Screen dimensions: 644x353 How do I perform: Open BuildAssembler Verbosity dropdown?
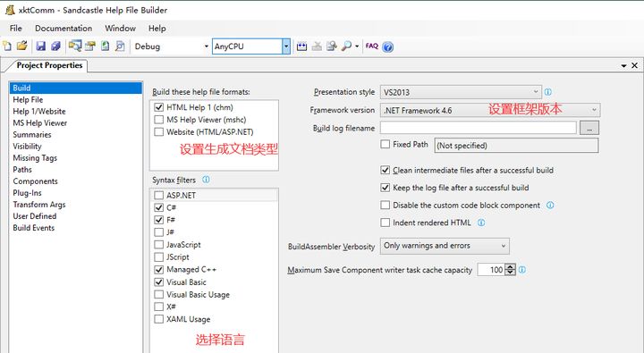coord(445,246)
